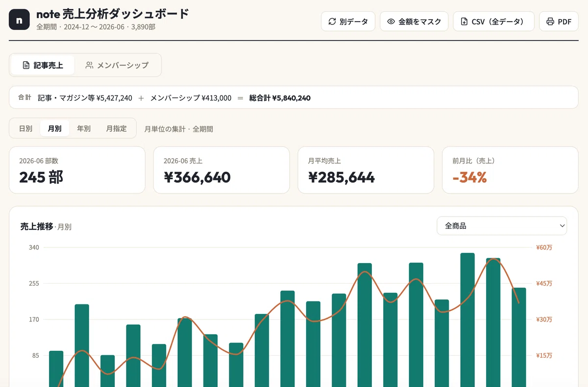
Task: Click the 売上推移 chart heading
Action: point(36,226)
